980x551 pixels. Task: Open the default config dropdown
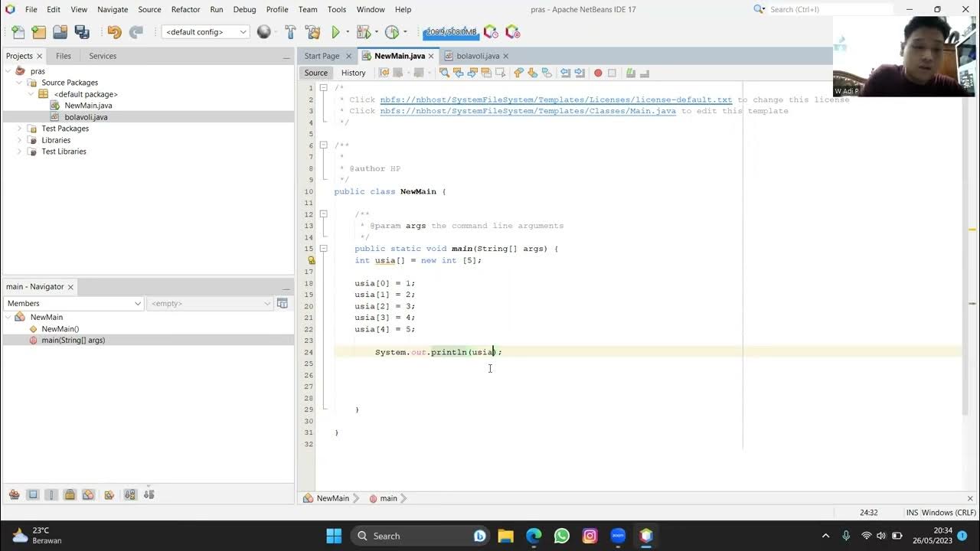click(205, 32)
